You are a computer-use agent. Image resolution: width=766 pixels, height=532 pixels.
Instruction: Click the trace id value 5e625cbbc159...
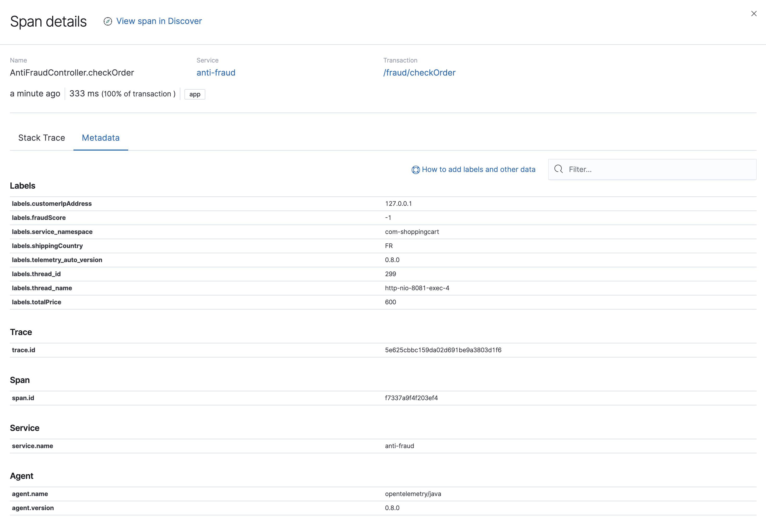443,350
